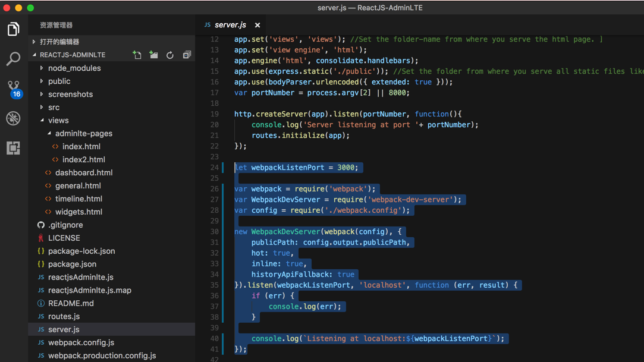Open the Search view icon

pos(13,58)
